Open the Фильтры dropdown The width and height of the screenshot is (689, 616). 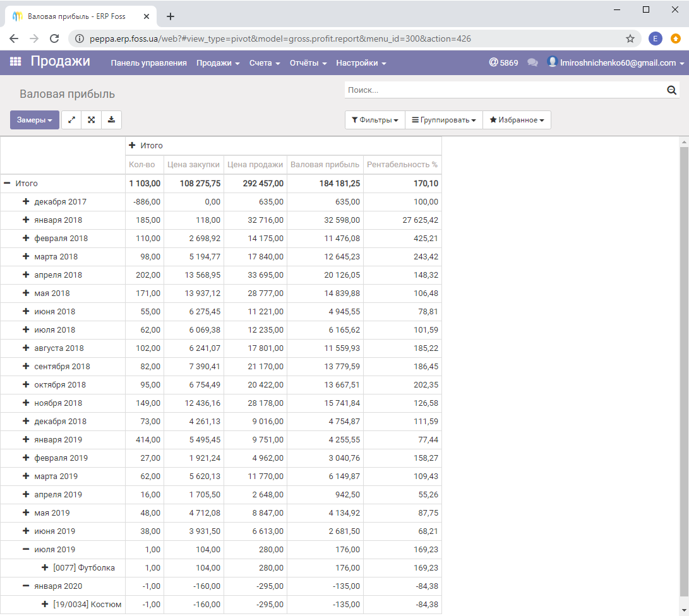(x=375, y=120)
